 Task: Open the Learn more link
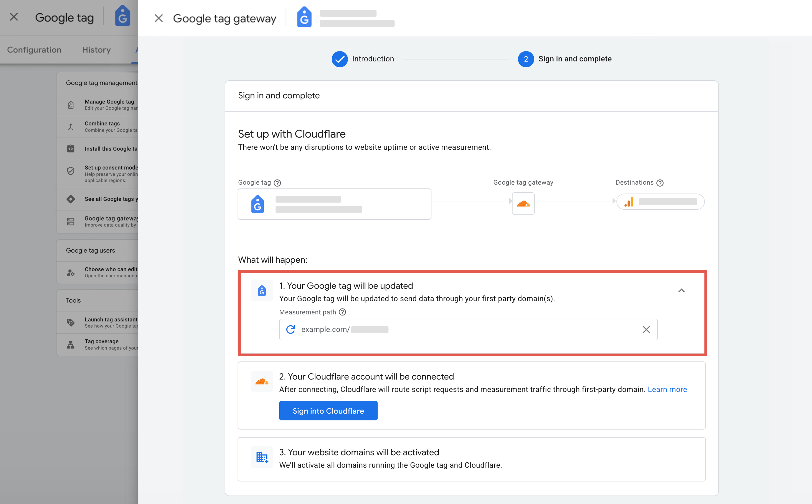pos(667,389)
